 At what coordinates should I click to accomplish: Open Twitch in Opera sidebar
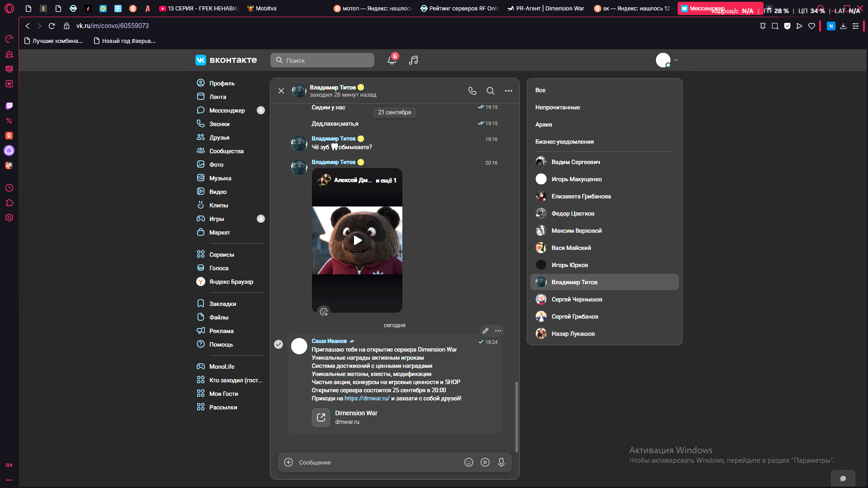[x=9, y=106]
